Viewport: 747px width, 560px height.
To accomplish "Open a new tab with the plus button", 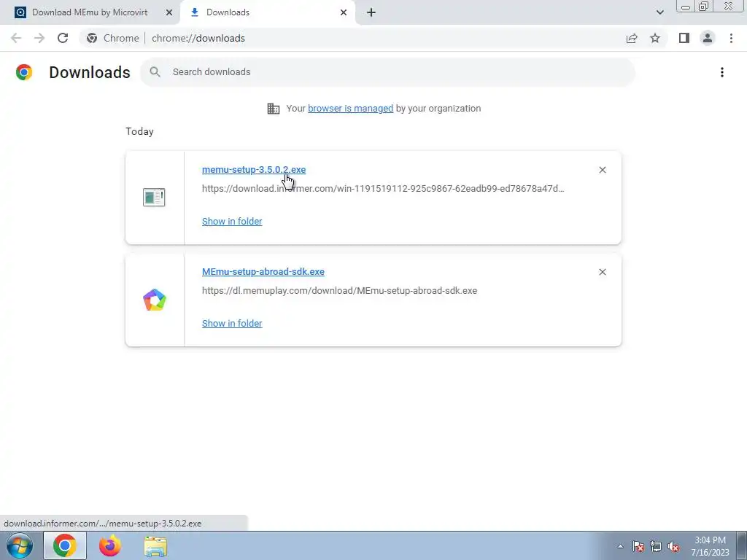I will (371, 12).
